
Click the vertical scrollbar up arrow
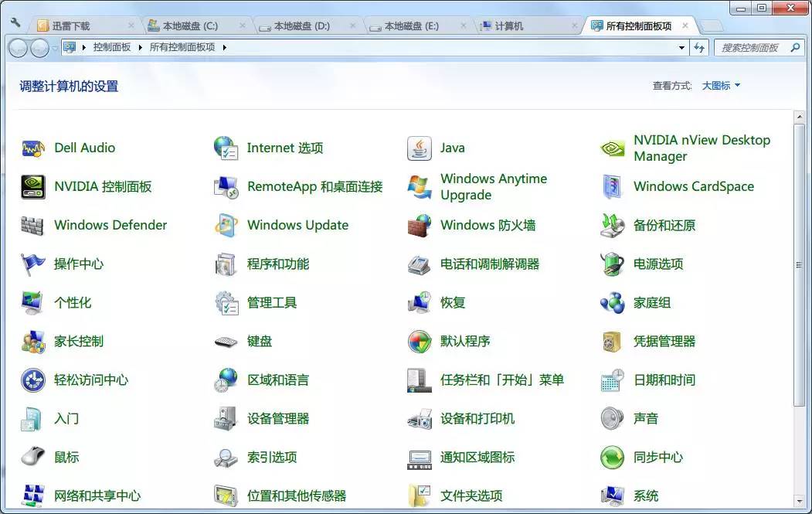click(x=800, y=116)
